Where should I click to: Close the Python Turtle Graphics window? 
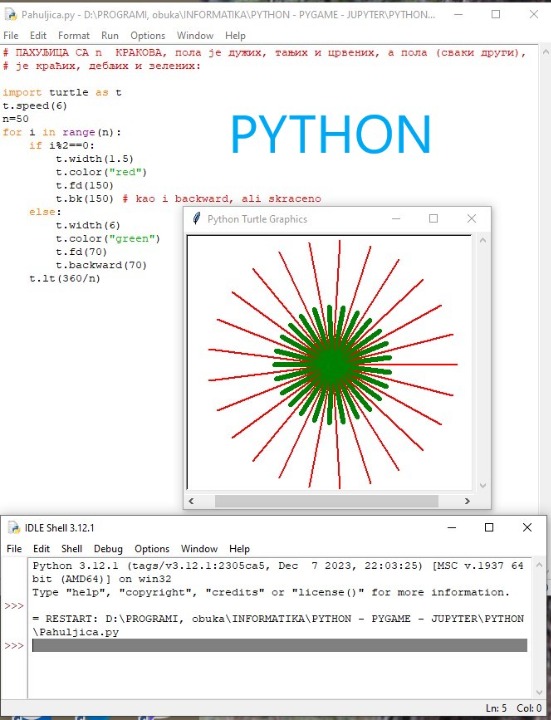tap(472, 219)
